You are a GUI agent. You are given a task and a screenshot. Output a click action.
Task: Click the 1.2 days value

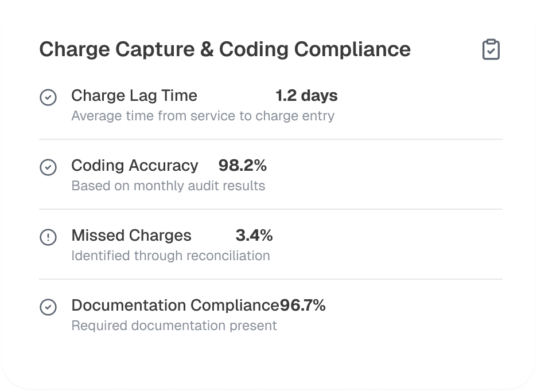click(x=306, y=96)
